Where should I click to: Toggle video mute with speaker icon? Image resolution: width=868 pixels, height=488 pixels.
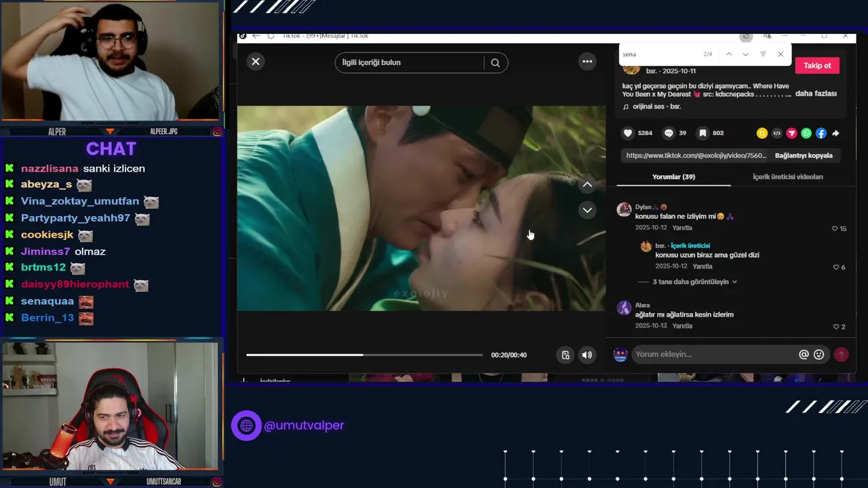click(587, 355)
